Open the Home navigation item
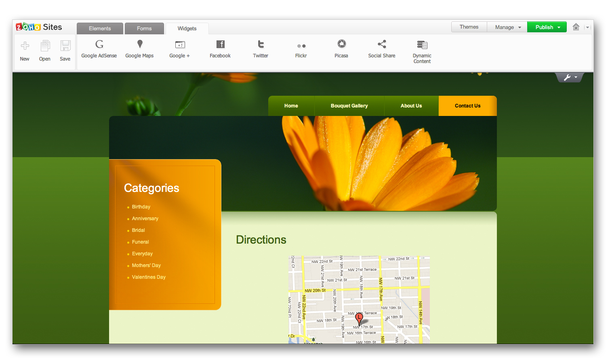This screenshot has height=364, width=610. 291,106
